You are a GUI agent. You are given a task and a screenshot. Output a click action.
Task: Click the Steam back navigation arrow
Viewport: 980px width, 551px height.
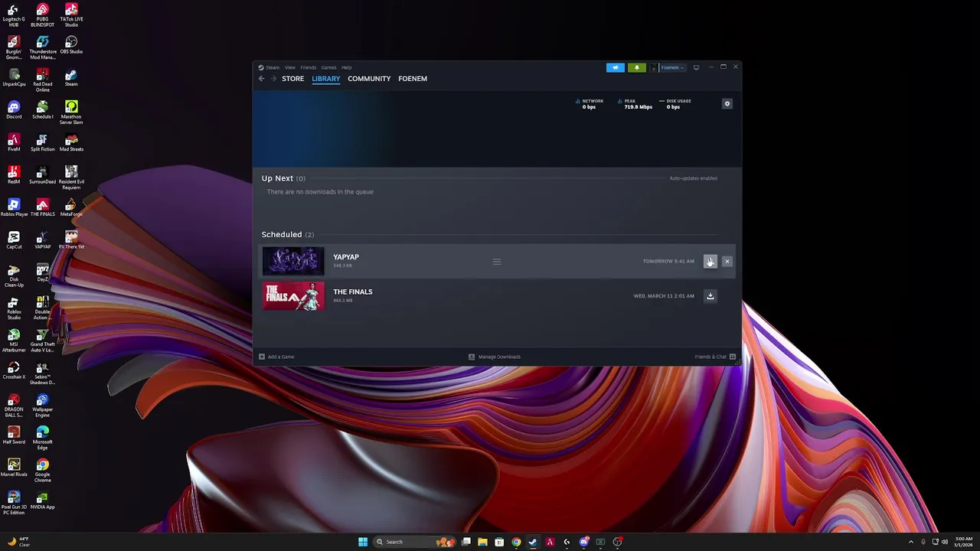(262, 79)
